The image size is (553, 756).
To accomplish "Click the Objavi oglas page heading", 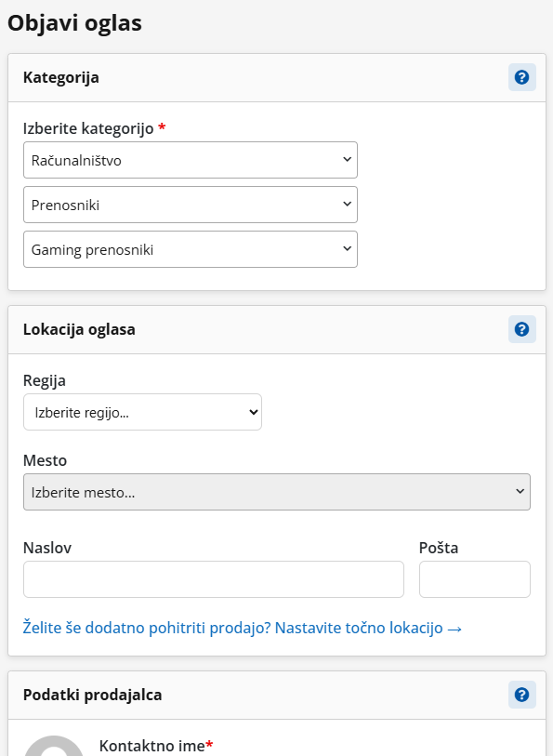I will point(74,23).
